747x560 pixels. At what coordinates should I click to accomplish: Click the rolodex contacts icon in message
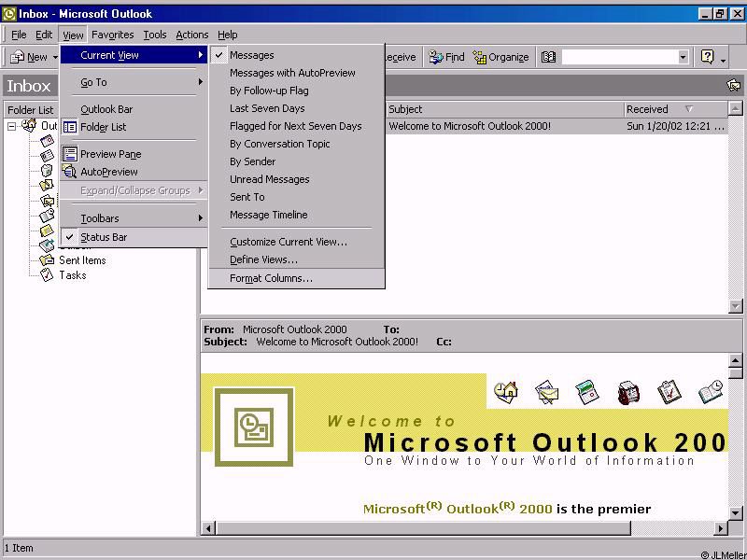627,393
